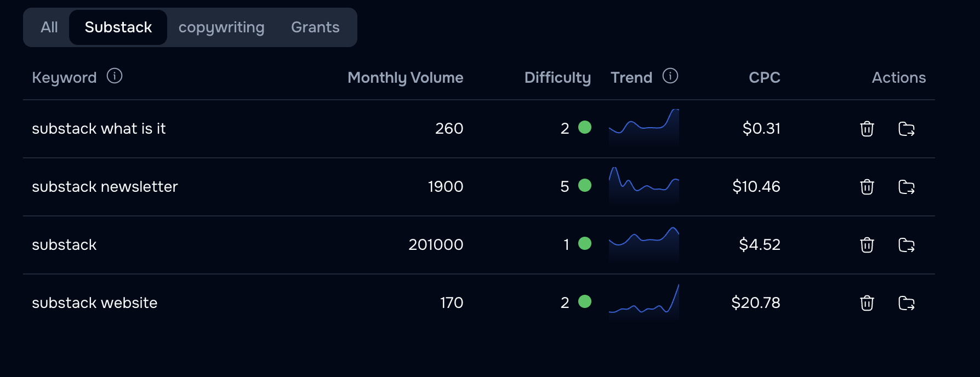This screenshot has width=980, height=377.
Task: Select the copywriting tab
Action: 221,27
